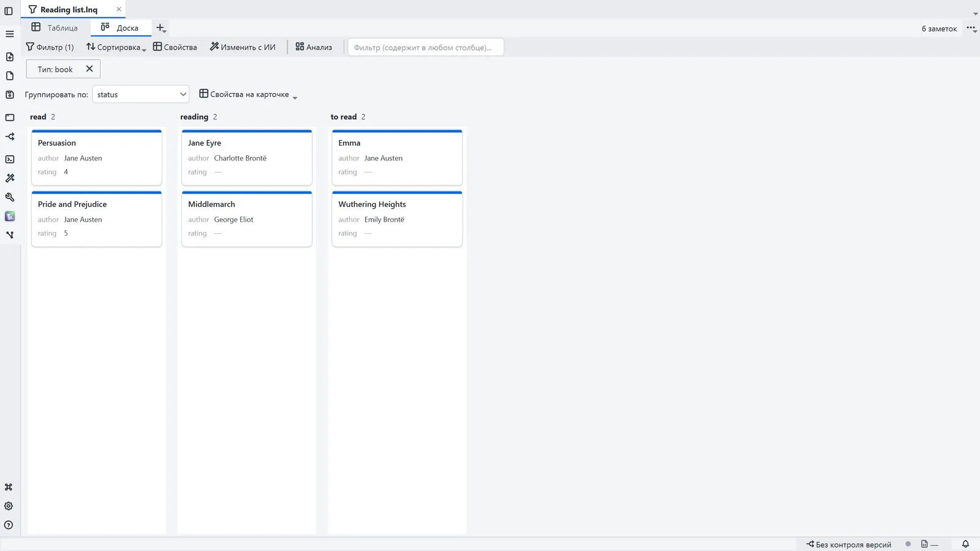Click the filter text input field

[426, 47]
